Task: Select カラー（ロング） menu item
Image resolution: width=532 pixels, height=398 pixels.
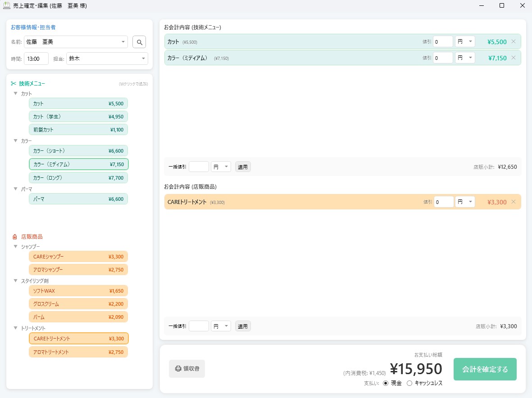Action: pyautogui.click(x=78, y=178)
